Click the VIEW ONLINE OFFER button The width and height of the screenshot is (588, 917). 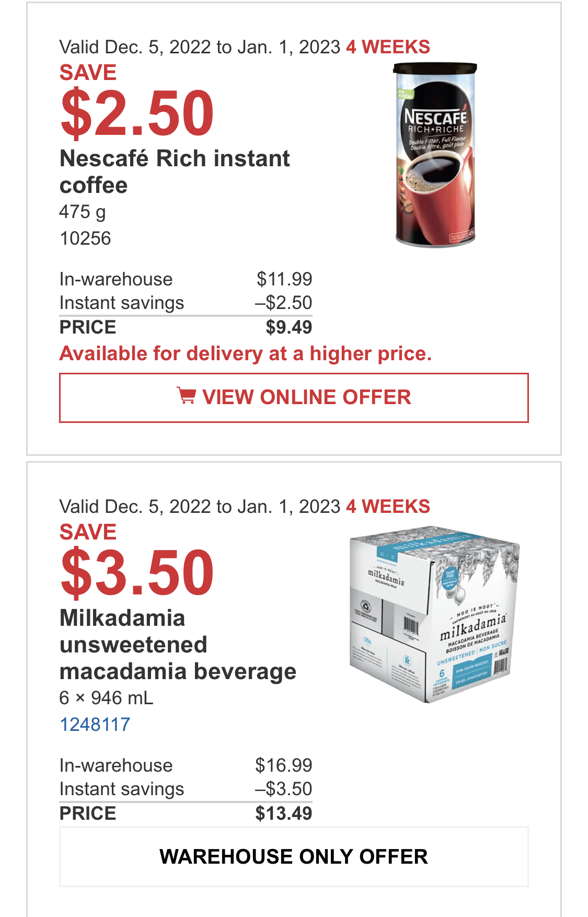click(294, 397)
